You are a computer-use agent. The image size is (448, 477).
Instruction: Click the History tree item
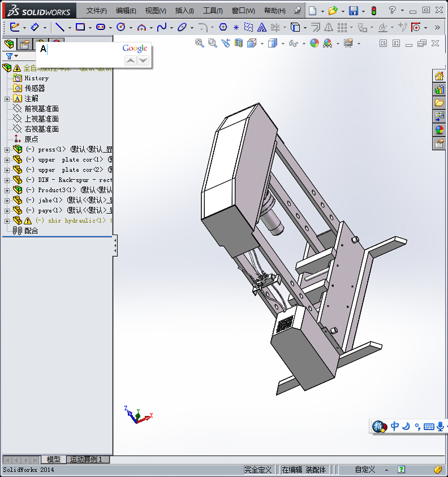[x=37, y=78]
